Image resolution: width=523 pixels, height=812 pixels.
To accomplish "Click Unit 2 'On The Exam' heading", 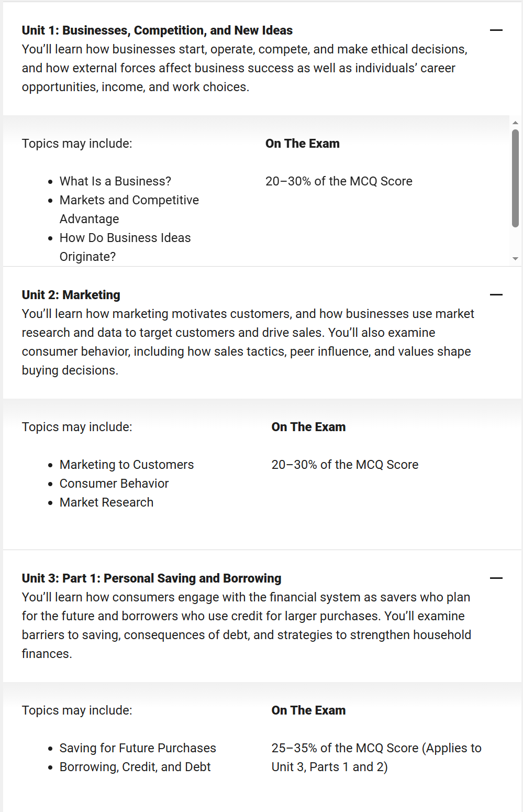I will [308, 427].
